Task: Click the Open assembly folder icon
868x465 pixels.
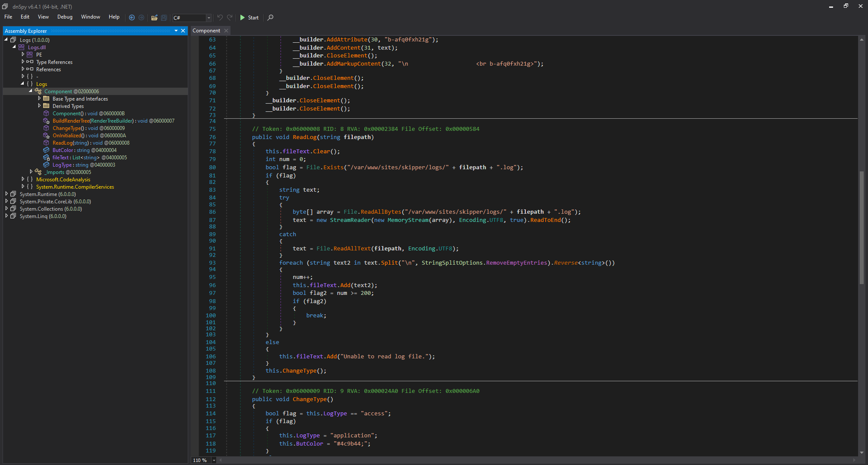Action: pyautogui.click(x=154, y=18)
